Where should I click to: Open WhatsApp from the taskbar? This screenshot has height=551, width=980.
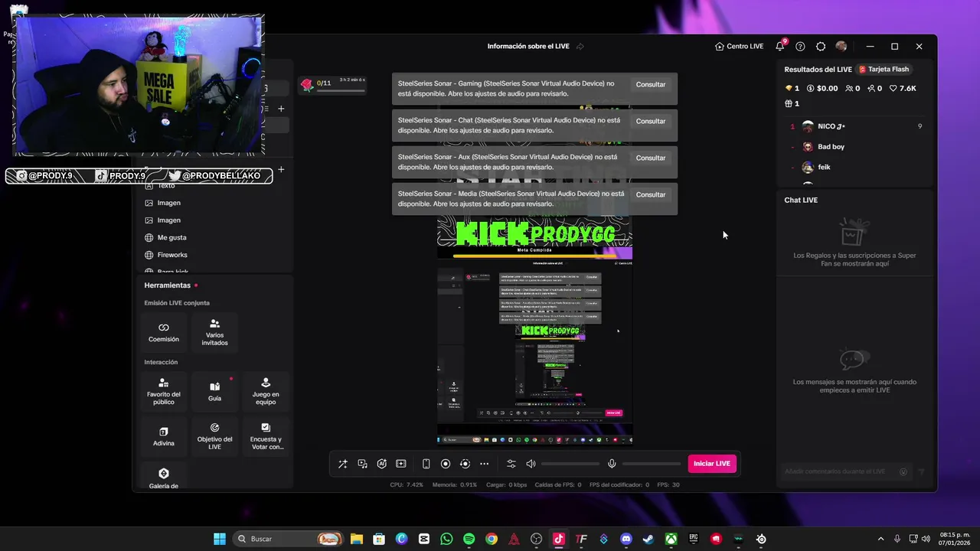pos(447,539)
